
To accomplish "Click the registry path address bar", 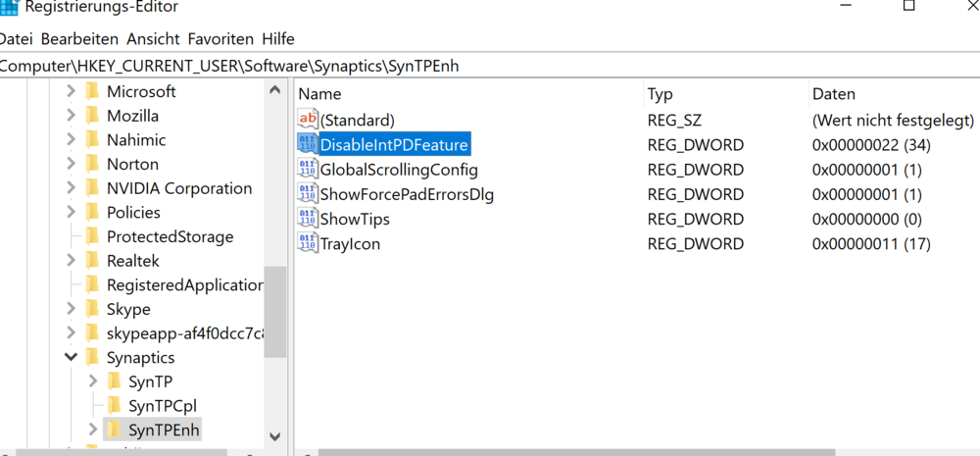I will click(490, 66).
